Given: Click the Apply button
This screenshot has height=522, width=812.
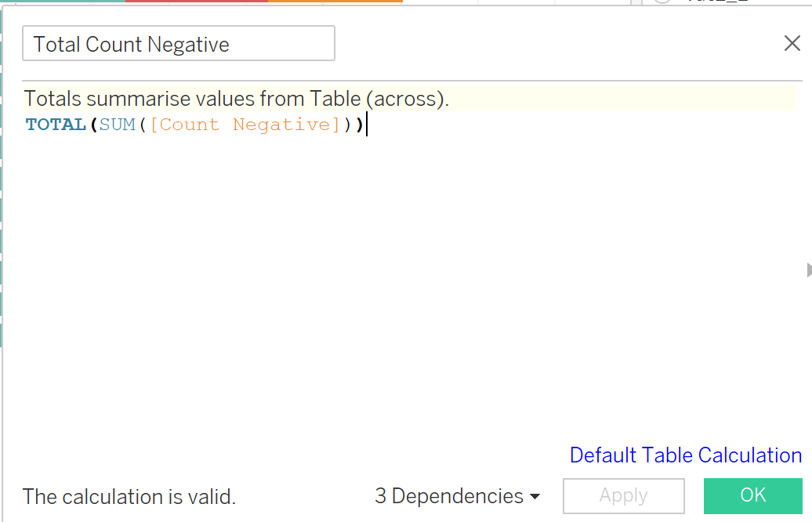Looking at the screenshot, I should 623,496.
